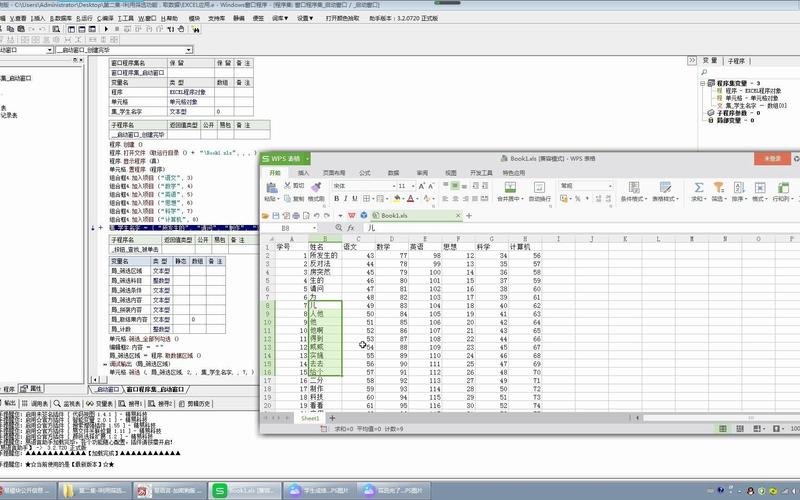Open the number format dropdown (常规)

(610, 186)
